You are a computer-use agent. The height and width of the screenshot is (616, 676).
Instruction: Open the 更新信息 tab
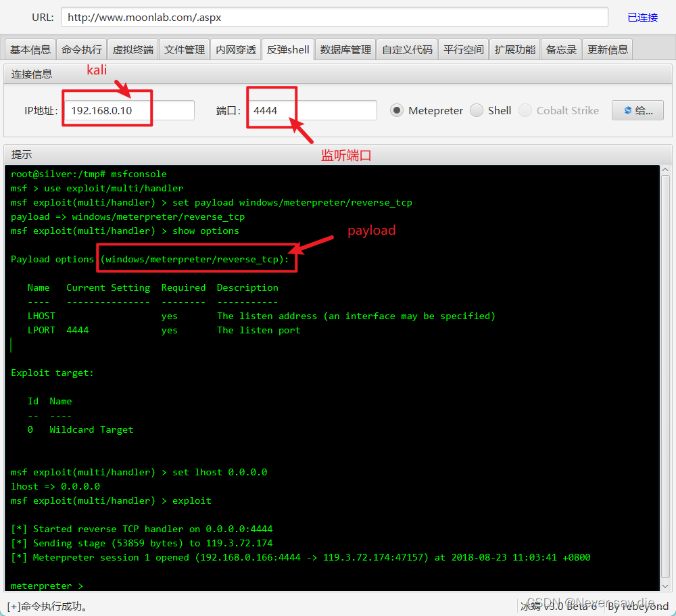tap(607, 49)
